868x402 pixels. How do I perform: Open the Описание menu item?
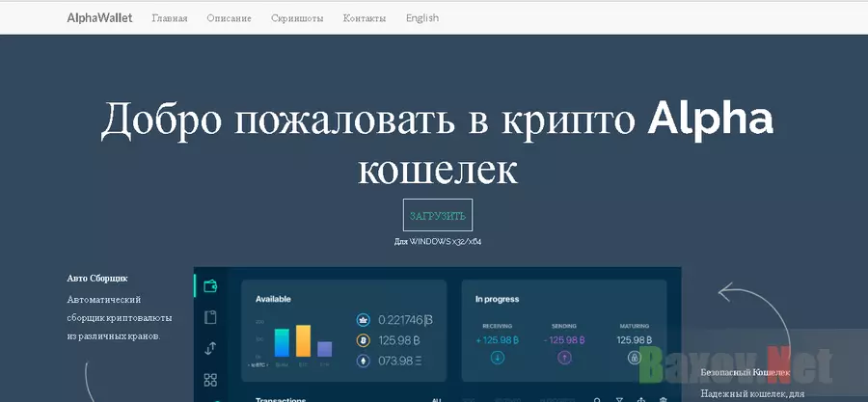pyautogui.click(x=229, y=18)
